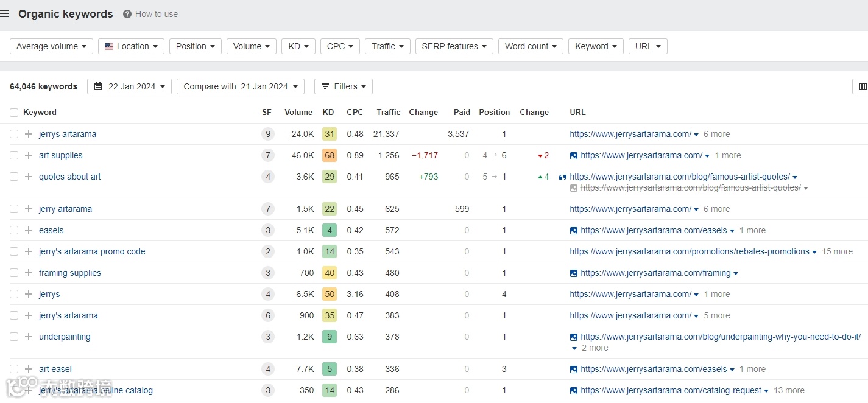Viewport: 868px width, 403px height.
Task: Click the image icon beside framing URL
Action: (574, 273)
